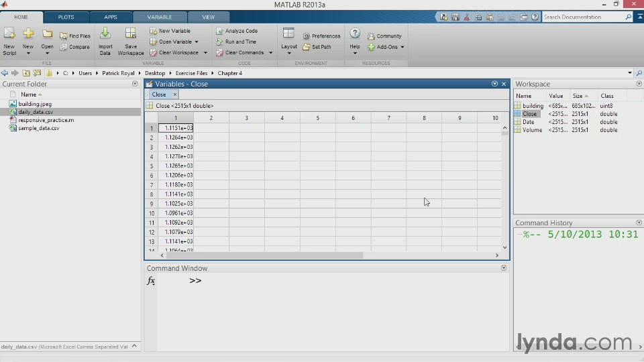644x362 pixels.
Task: Click the Search Documentation field
Action: tap(583, 17)
